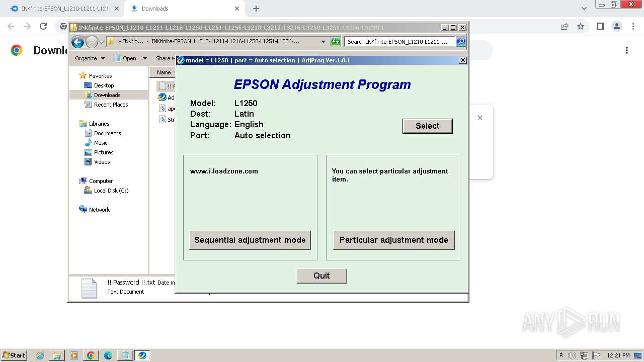Screen dimensions: 644x362
Task: Open the Explorer recent locations dropdown
Action: (x=102, y=42)
